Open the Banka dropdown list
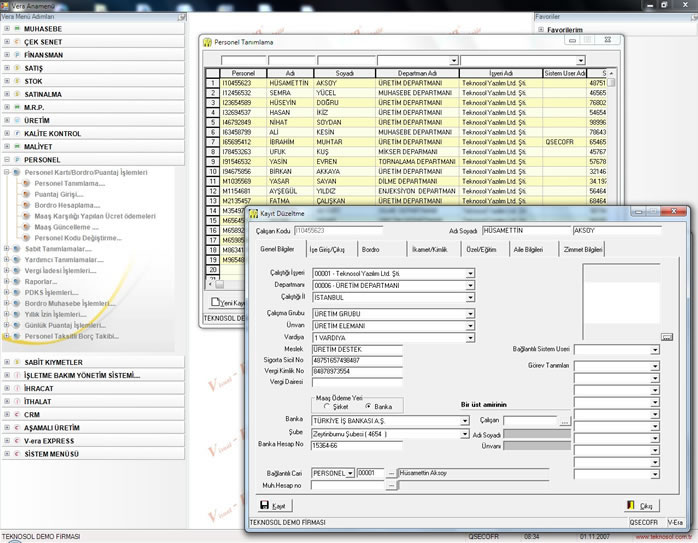698x543 pixels. (x=465, y=421)
